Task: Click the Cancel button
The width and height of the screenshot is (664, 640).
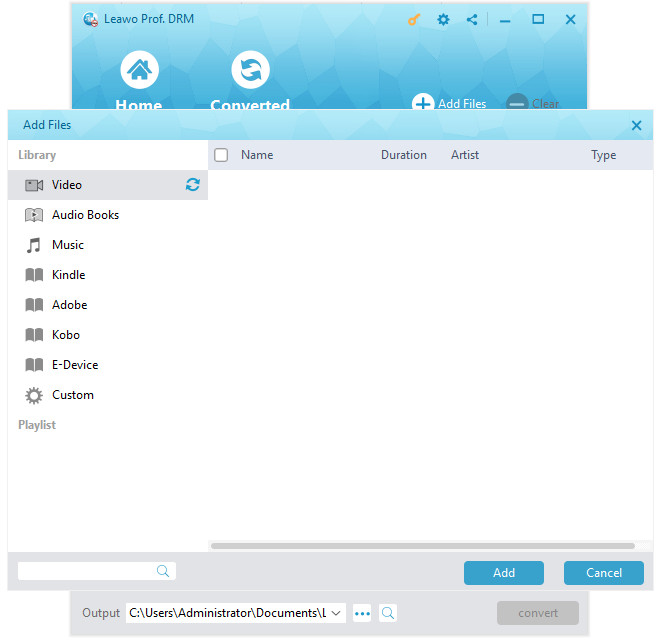Action: click(604, 573)
